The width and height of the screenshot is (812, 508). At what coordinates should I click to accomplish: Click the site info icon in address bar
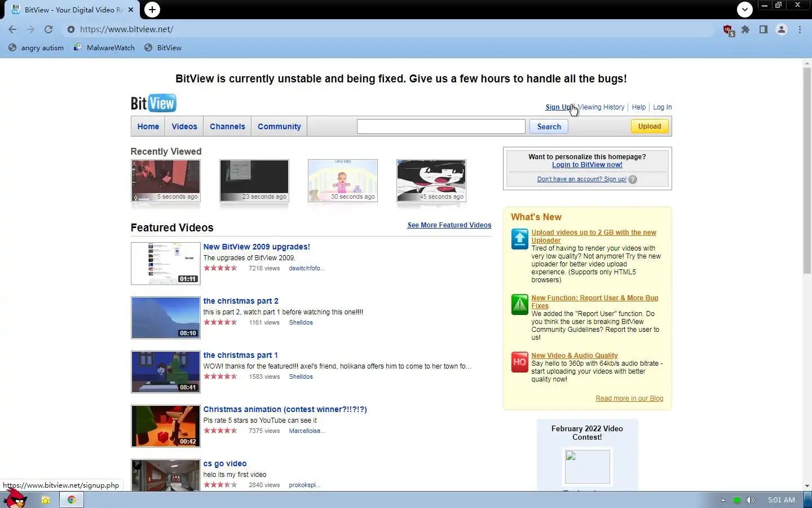pos(70,29)
